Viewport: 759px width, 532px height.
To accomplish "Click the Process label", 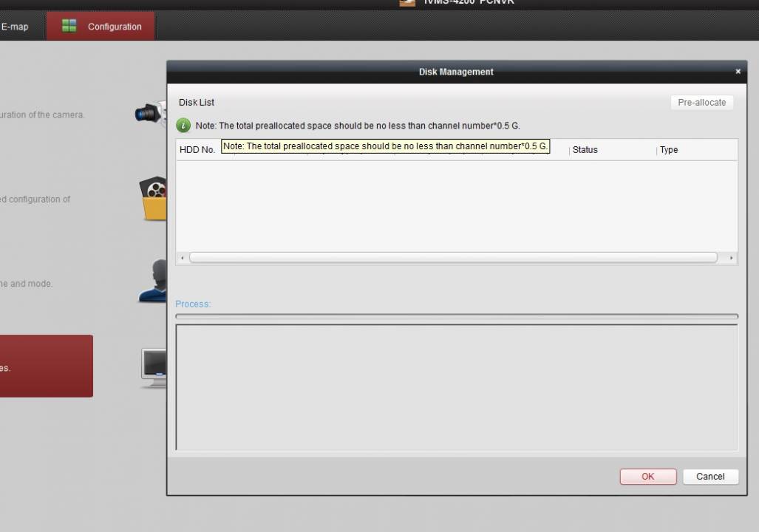I will [193, 304].
